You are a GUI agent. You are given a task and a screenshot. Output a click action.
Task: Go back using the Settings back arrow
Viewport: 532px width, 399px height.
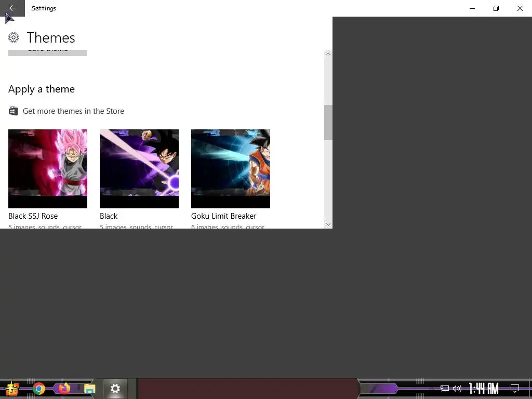[x=12, y=8]
